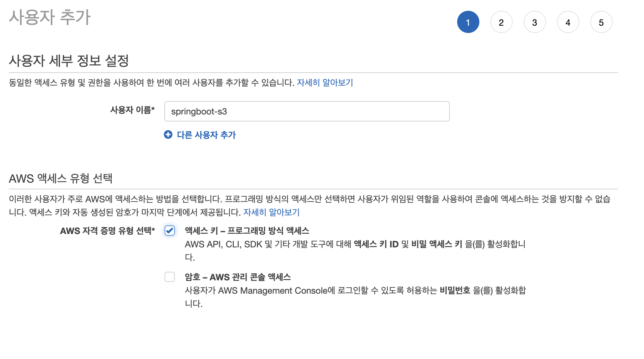Click the 사용자 이름* field label

click(x=132, y=110)
